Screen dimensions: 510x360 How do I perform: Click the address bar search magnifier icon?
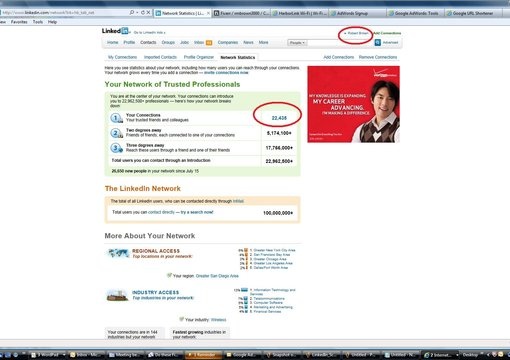(131, 13)
